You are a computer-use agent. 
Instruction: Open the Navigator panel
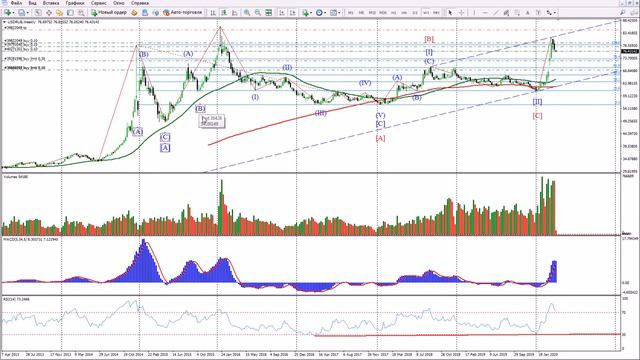tap(60, 13)
